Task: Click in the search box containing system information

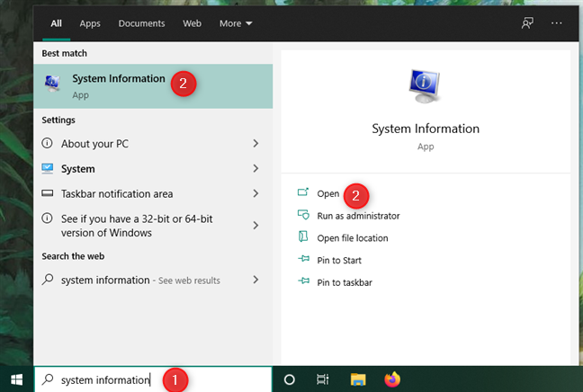Action: tap(153, 379)
